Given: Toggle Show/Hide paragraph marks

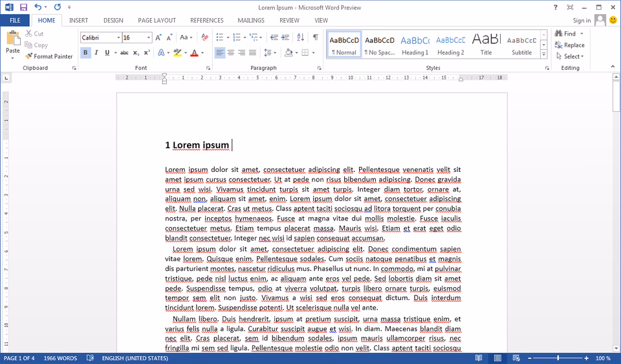Looking at the screenshot, I should coord(315,37).
